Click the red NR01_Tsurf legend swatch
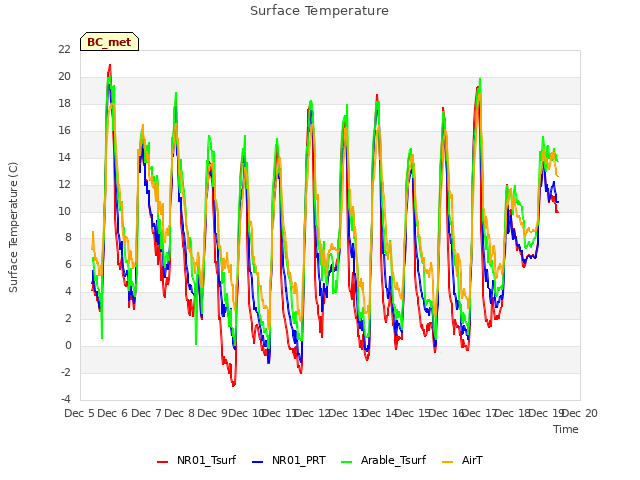 162,462
